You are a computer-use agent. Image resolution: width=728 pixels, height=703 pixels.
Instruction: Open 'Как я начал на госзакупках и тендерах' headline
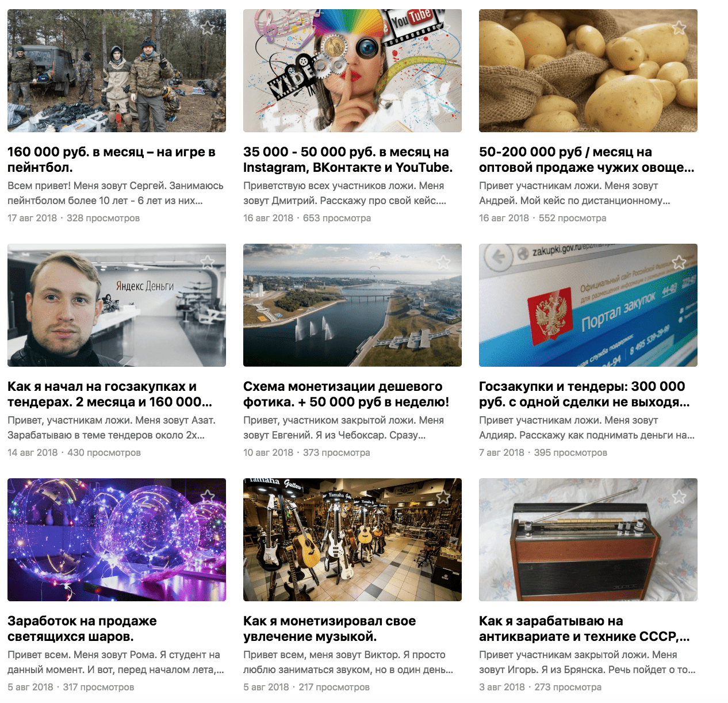coord(110,394)
